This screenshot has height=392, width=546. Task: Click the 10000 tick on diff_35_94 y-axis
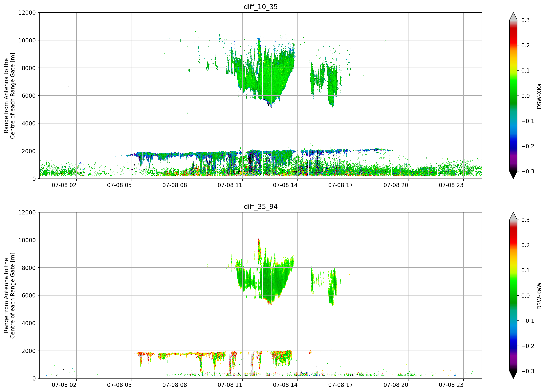pyautogui.click(x=27, y=240)
